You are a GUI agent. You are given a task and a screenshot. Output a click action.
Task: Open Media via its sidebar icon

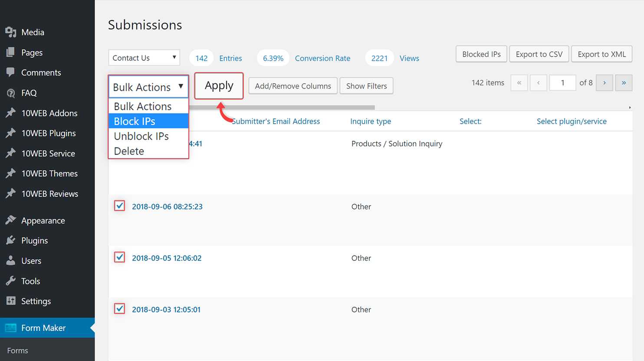(11, 32)
